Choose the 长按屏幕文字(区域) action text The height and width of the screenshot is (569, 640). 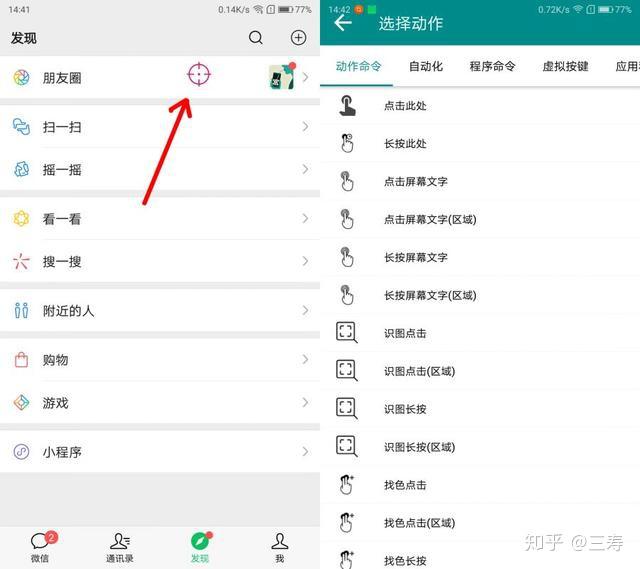point(430,296)
